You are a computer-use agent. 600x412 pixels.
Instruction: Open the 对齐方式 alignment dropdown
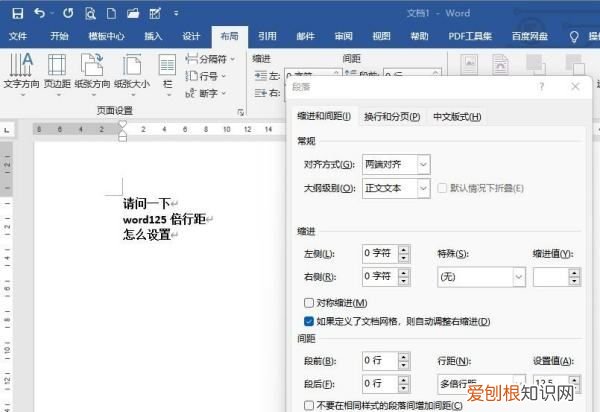click(x=423, y=165)
